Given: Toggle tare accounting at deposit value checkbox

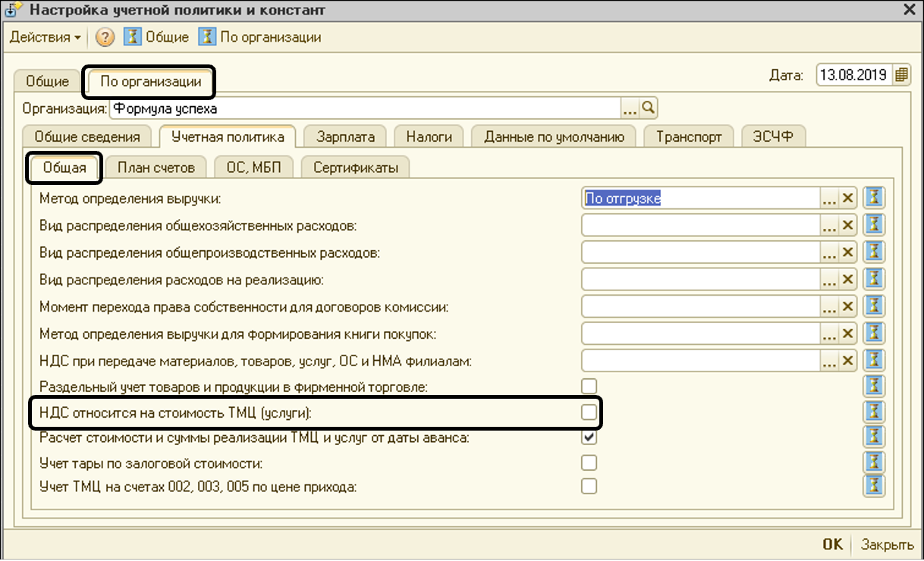Looking at the screenshot, I should [589, 462].
